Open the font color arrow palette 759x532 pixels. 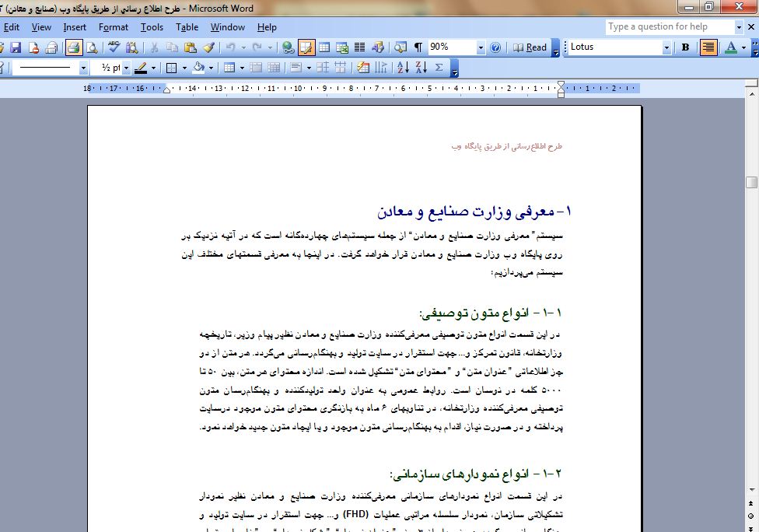(x=744, y=47)
